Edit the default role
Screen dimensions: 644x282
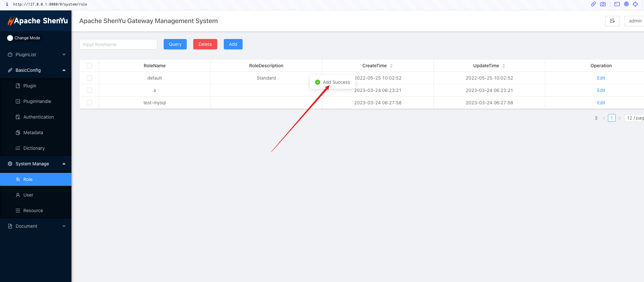coord(601,78)
